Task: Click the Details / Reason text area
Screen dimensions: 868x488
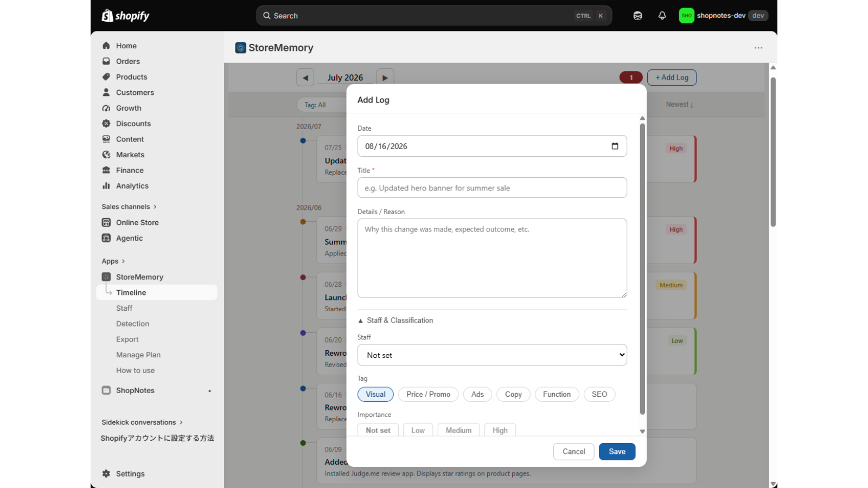Action: (492, 258)
